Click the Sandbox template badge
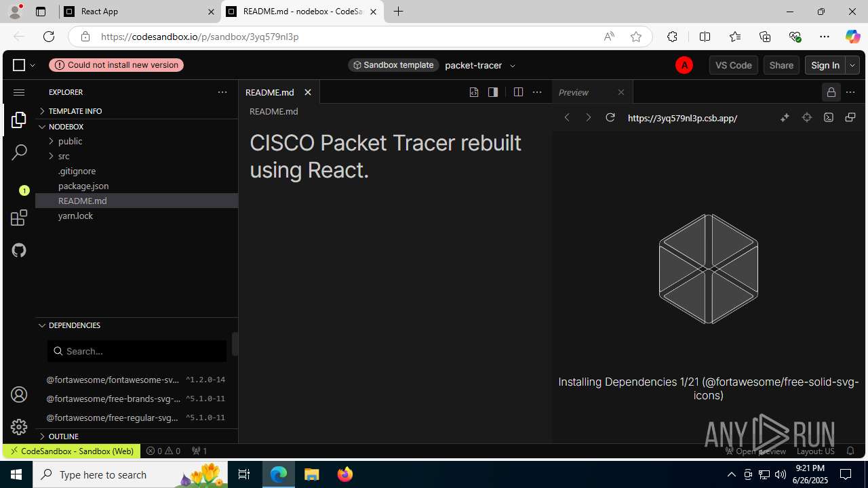868x488 pixels. (393, 65)
